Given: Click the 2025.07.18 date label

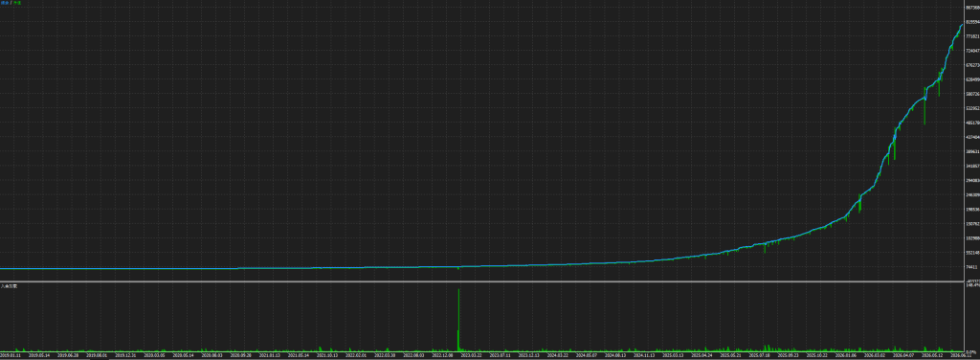Looking at the screenshot, I should [x=759, y=355].
